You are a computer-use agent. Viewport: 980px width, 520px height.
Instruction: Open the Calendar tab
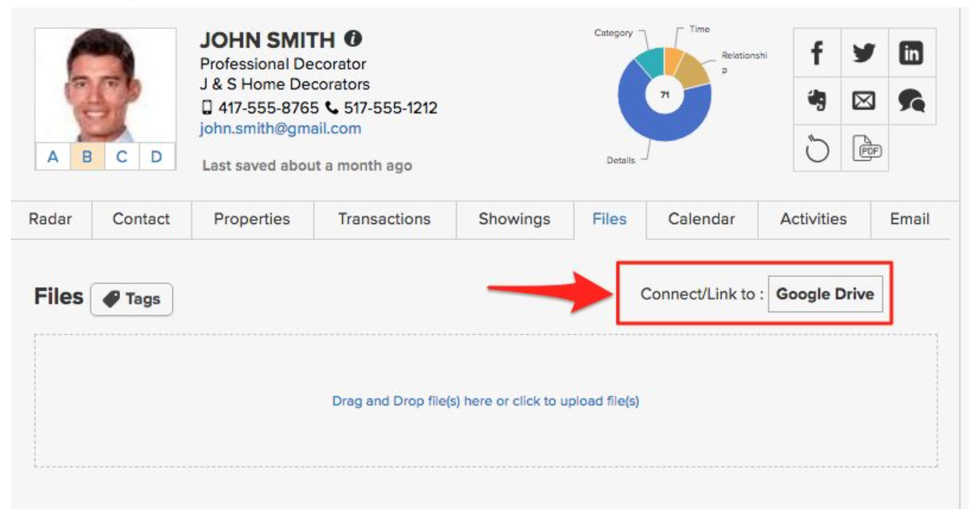pyautogui.click(x=701, y=219)
